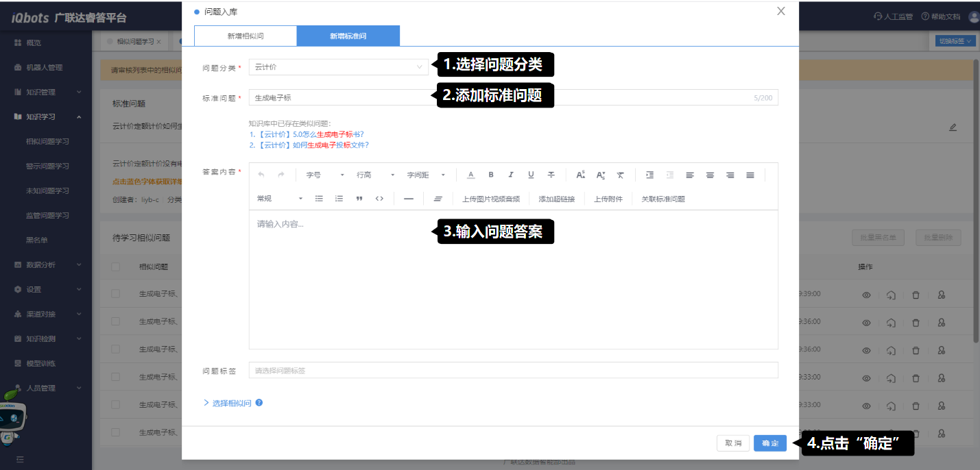View first row with the eye icon

point(866,295)
